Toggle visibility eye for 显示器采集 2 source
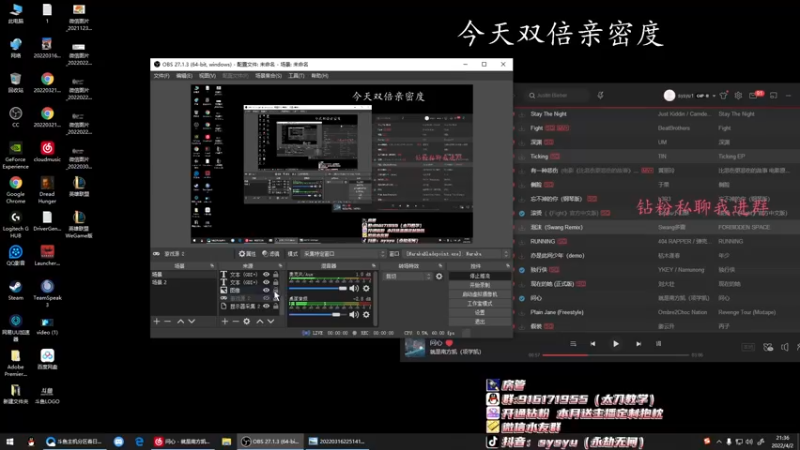 [266, 306]
